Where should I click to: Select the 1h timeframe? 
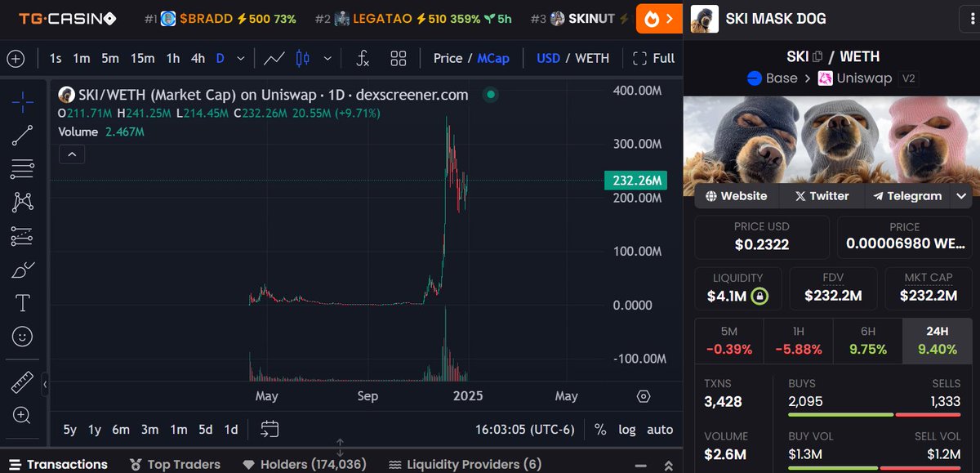pos(173,59)
